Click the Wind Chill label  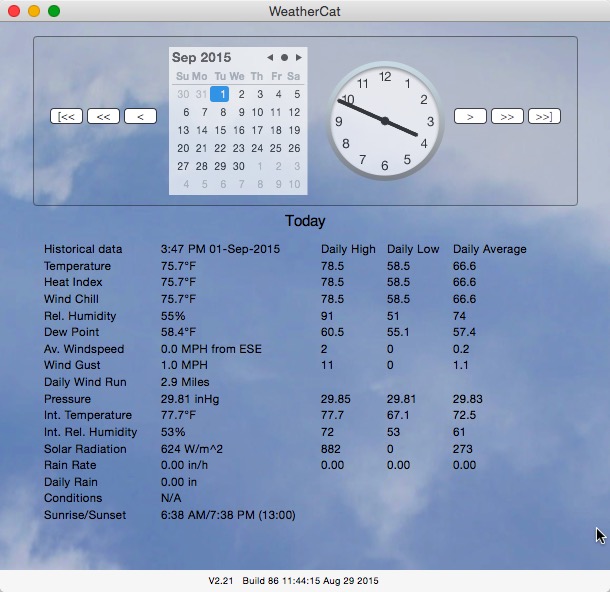coord(71,299)
